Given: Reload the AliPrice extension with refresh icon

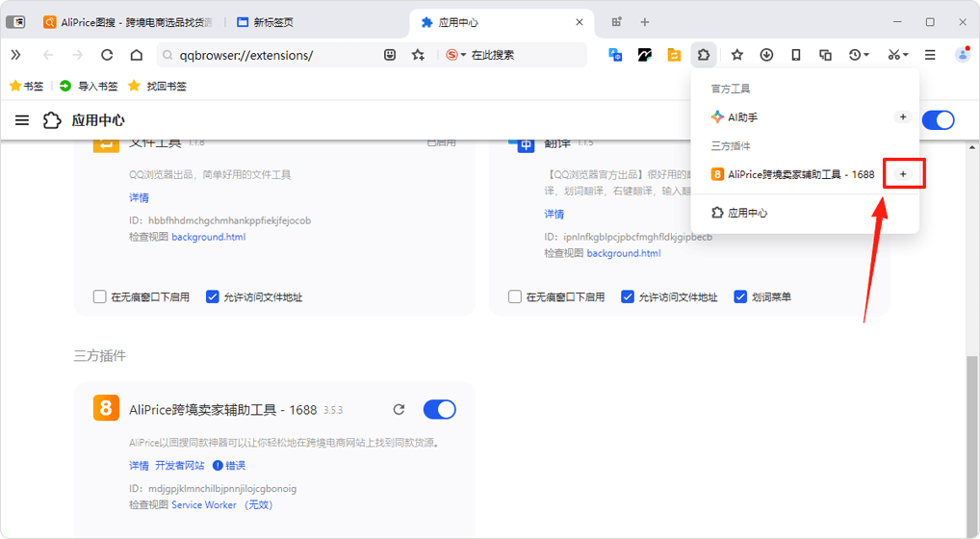Looking at the screenshot, I should 400,410.
